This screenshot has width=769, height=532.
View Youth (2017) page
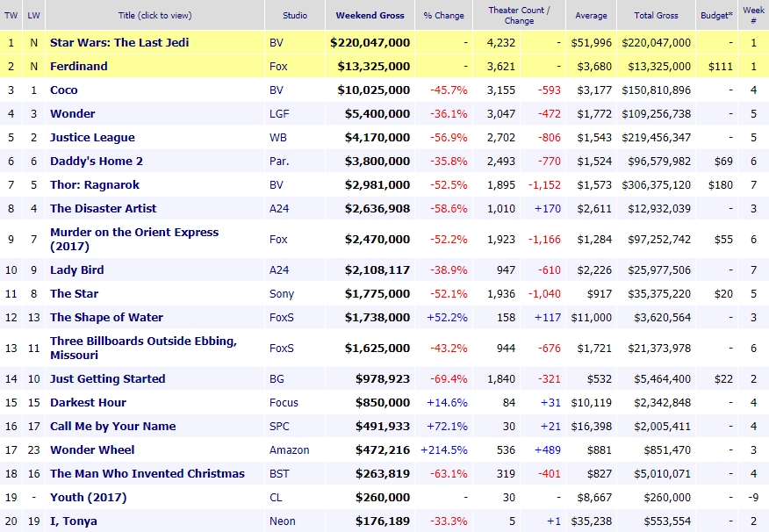click(89, 497)
